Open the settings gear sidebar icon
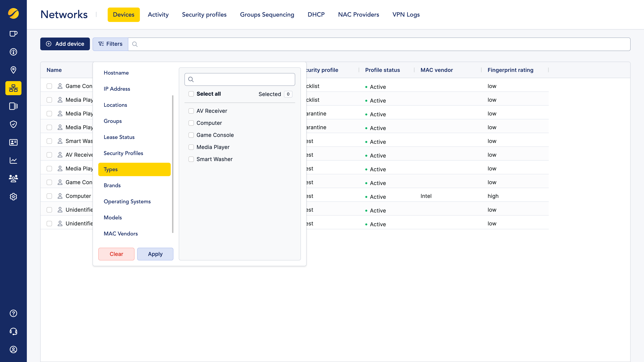Viewport: 644px width, 362px height. tap(13, 197)
